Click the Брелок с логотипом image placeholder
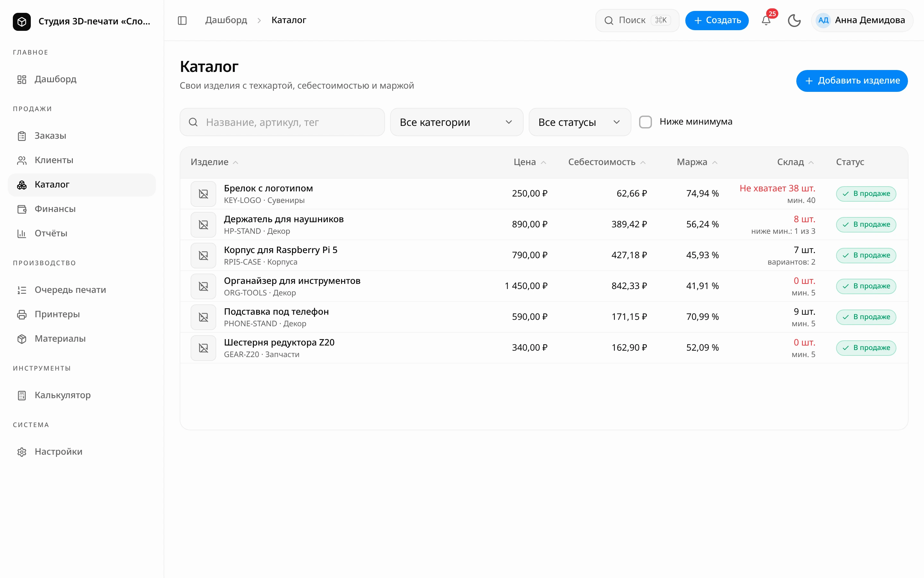Viewport: 924px width, 578px height. [203, 194]
